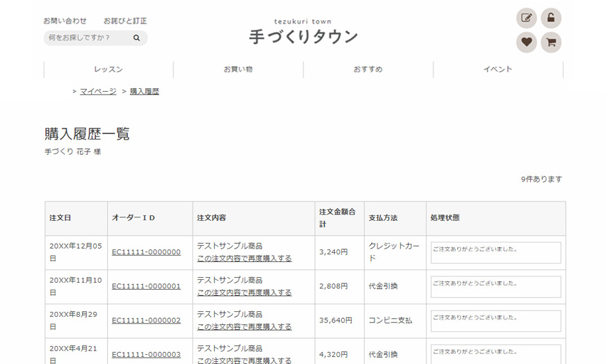Click the search magnifier icon

137,38
